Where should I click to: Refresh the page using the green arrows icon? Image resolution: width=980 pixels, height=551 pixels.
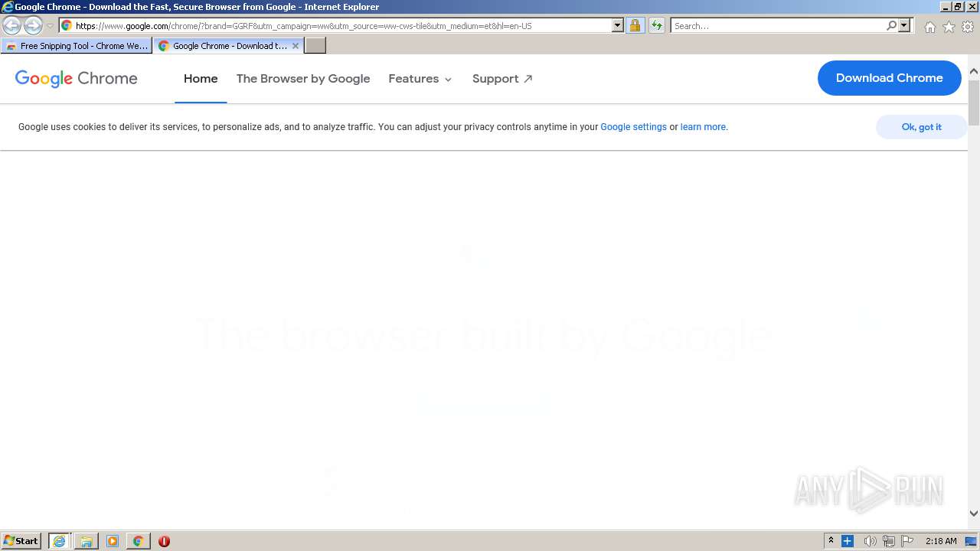tap(657, 26)
